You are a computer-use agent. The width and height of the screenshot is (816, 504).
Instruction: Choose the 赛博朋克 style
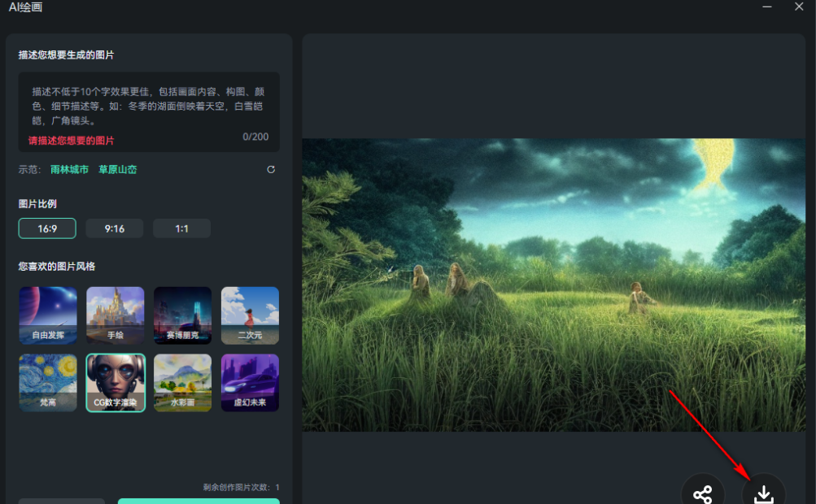(182, 315)
